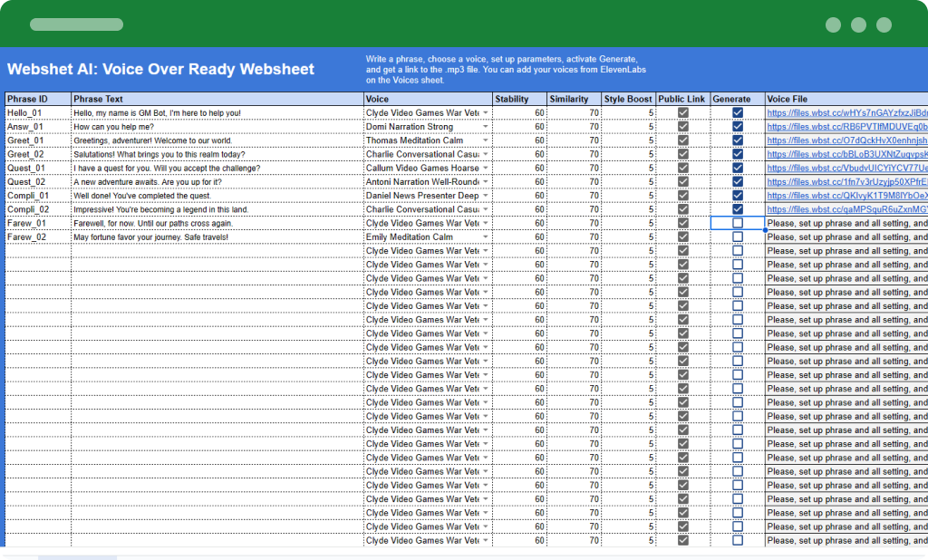Select the Style Boost column header
Viewport: 928px width, 560px height.
[x=629, y=99]
